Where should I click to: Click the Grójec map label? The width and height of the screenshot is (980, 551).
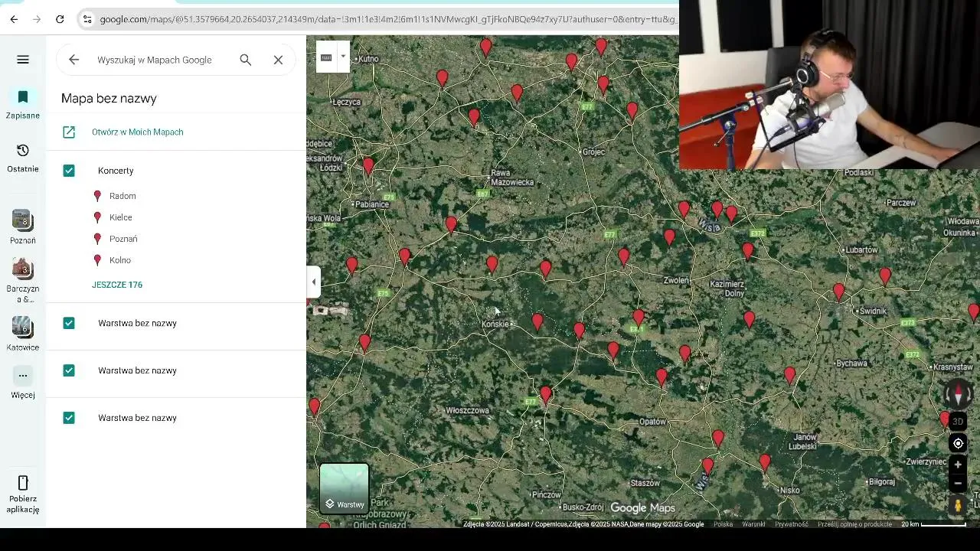[594, 152]
